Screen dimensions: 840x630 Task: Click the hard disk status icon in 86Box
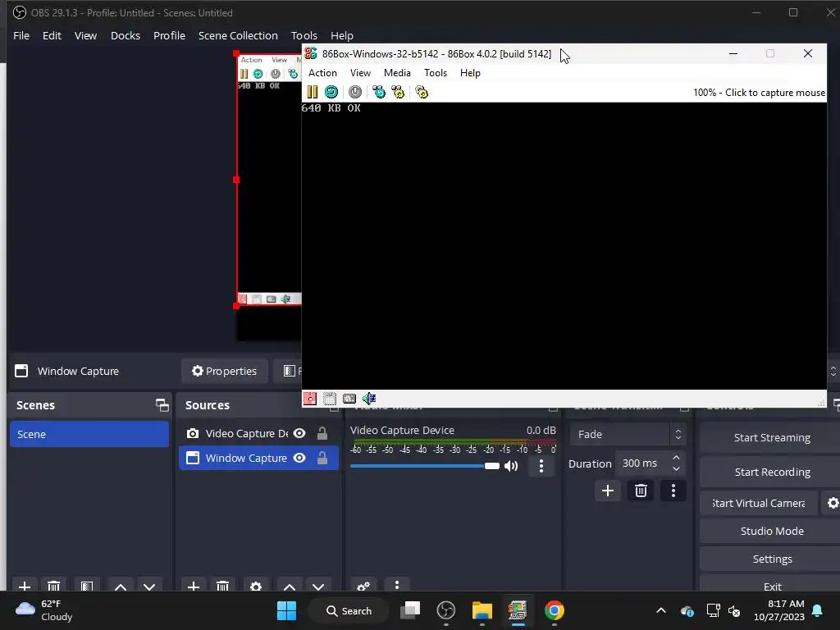coord(349,398)
